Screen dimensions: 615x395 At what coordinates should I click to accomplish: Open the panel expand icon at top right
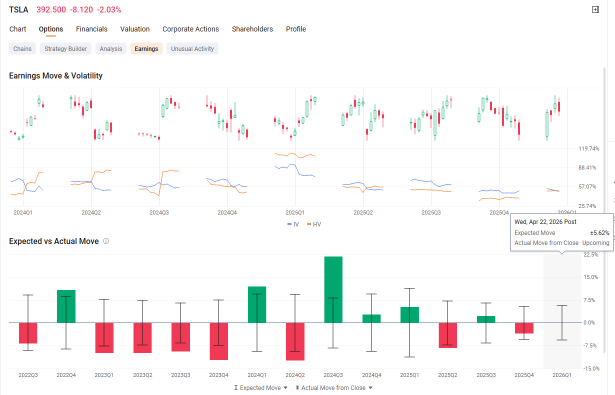(x=595, y=9)
